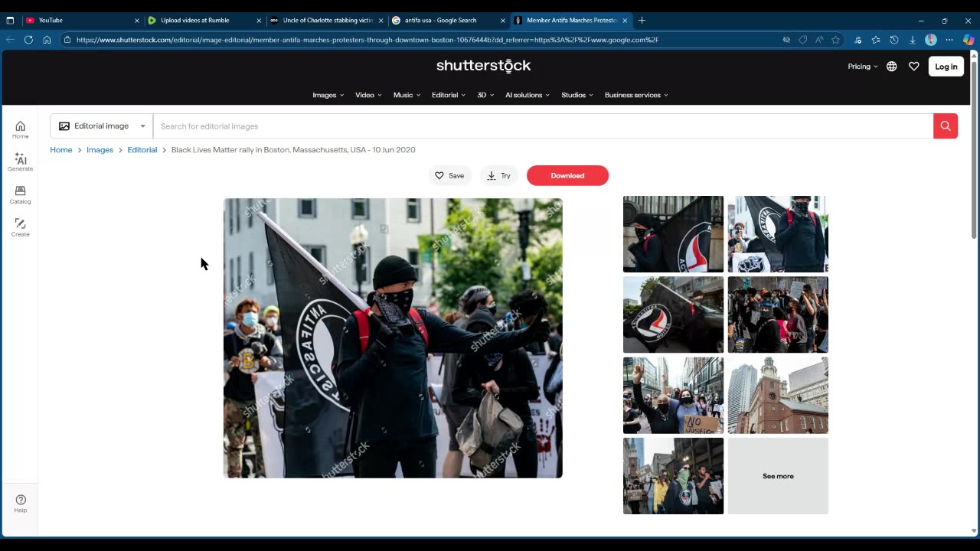
Task: Go to Editorial breadcrumb link
Action: (142, 150)
